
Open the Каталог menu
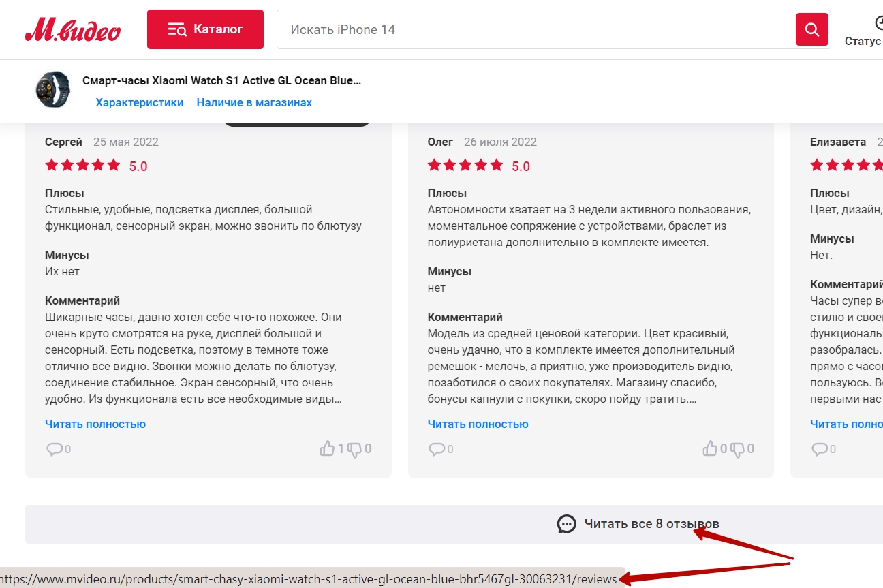(205, 29)
